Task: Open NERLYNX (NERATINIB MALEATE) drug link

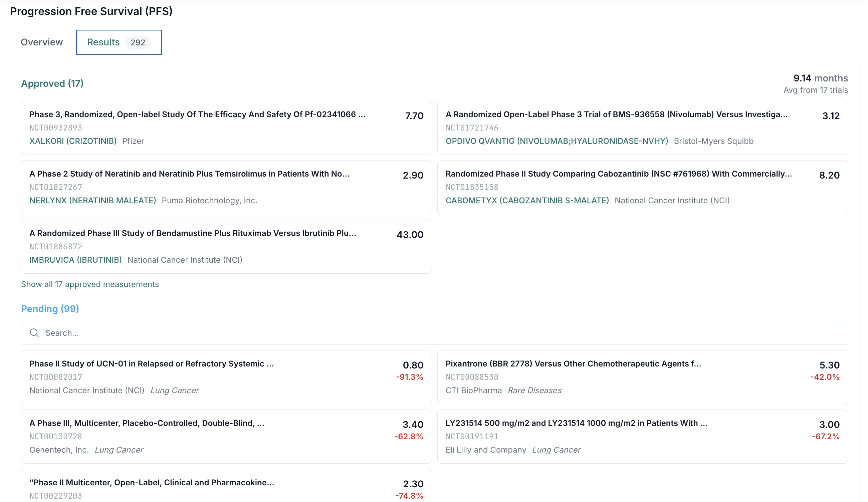Action: (93, 200)
